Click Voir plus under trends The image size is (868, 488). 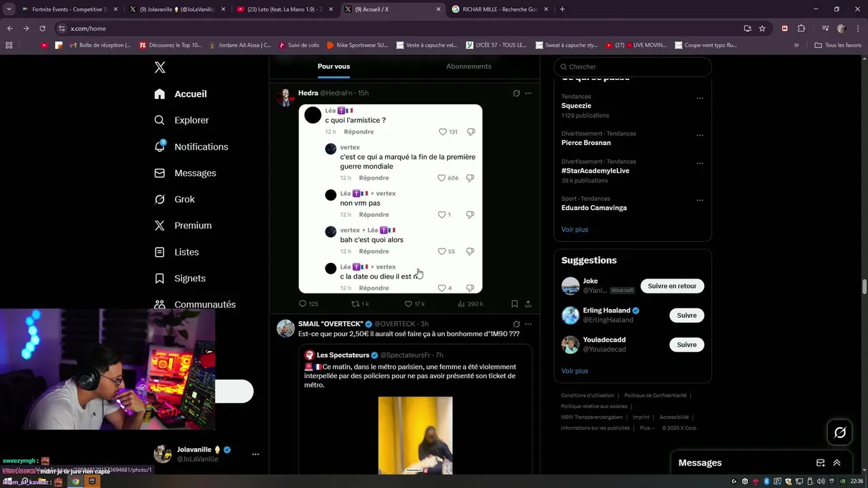click(x=574, y=230)
